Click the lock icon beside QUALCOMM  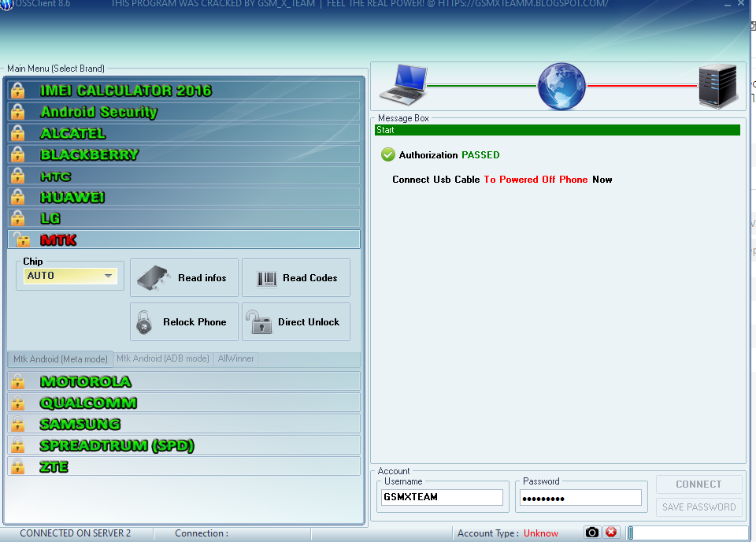tap(18, 402)
